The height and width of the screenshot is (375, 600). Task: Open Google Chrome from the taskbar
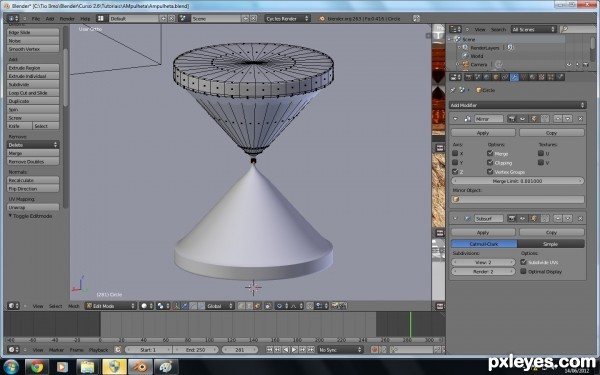[37, 367]
